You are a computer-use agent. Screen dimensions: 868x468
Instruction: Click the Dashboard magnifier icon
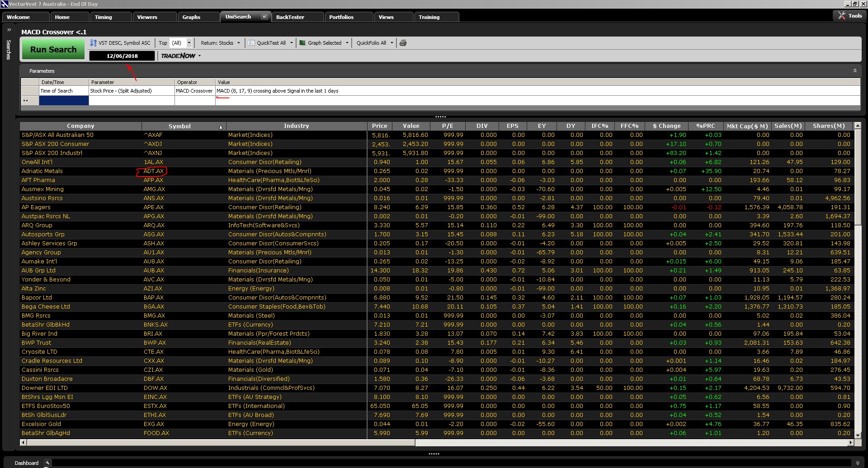coord(47,463)
